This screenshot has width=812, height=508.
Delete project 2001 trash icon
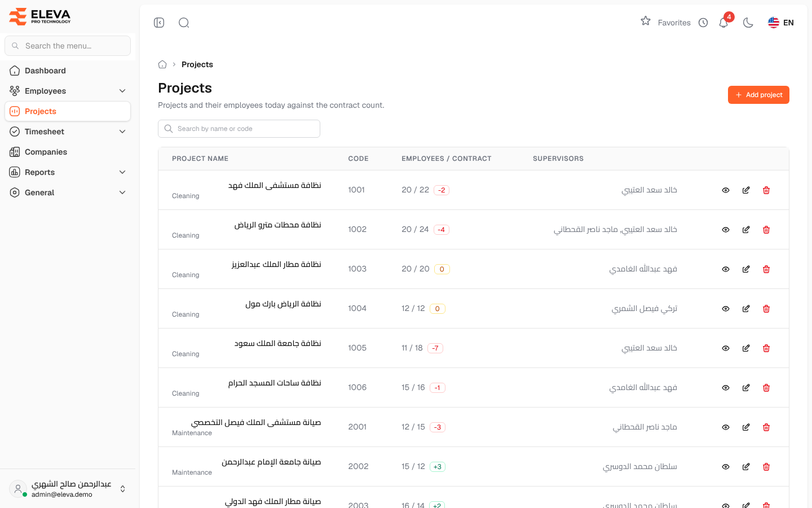click(x=766, y=427)
